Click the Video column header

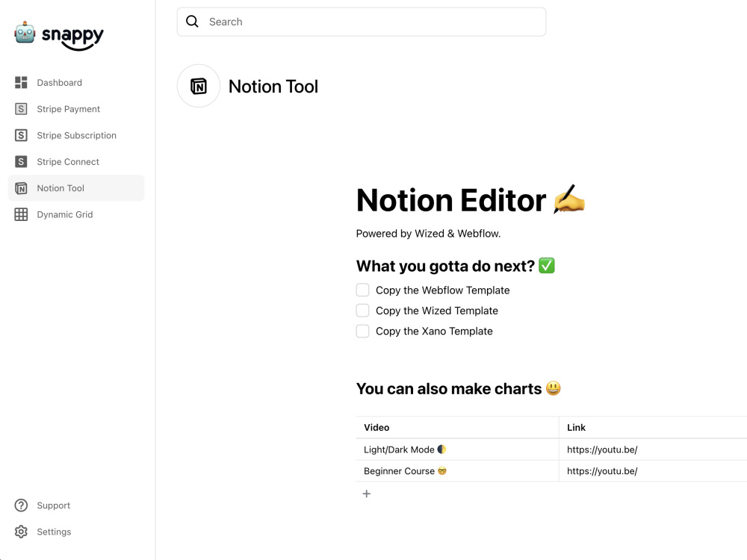[x=376, y=428]
